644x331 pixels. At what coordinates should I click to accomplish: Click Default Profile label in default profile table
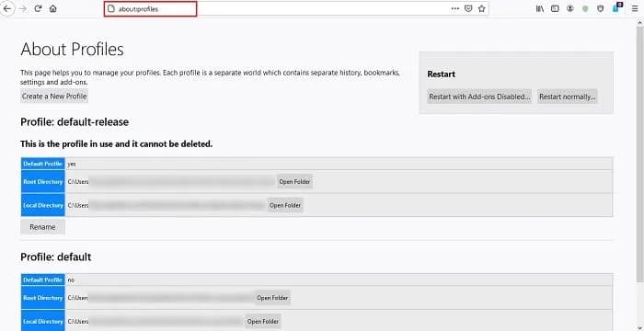point(42,280)
